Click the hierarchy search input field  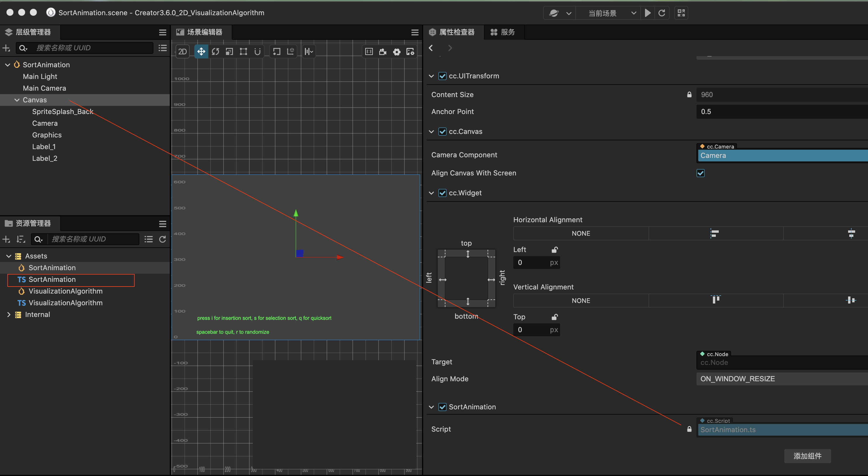tap(93, 48)
